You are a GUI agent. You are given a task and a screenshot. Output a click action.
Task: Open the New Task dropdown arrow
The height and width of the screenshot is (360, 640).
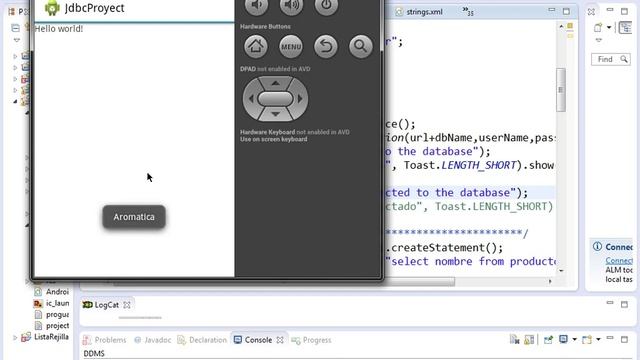pos(609,28)
